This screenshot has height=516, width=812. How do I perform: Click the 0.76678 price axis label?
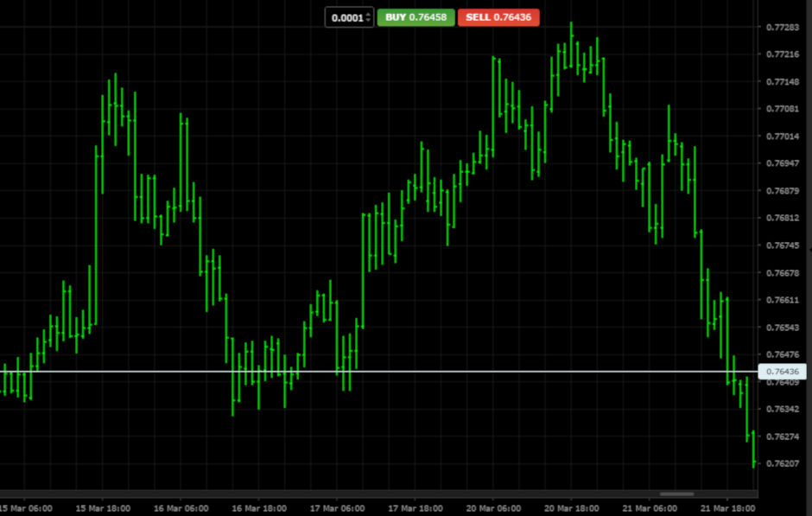pos(783,272)
